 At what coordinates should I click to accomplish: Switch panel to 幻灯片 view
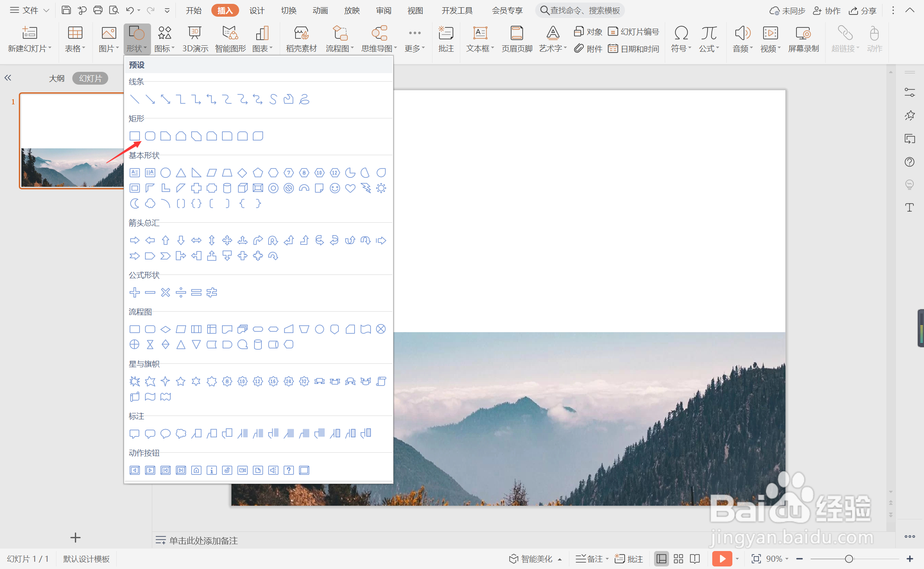tap(90, 78)
